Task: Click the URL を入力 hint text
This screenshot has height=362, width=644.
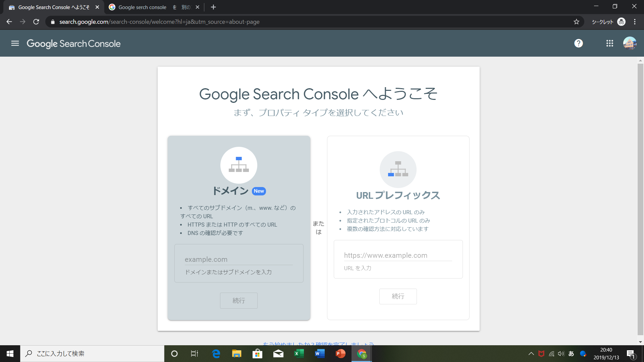Action: click(x=358, y=268)
